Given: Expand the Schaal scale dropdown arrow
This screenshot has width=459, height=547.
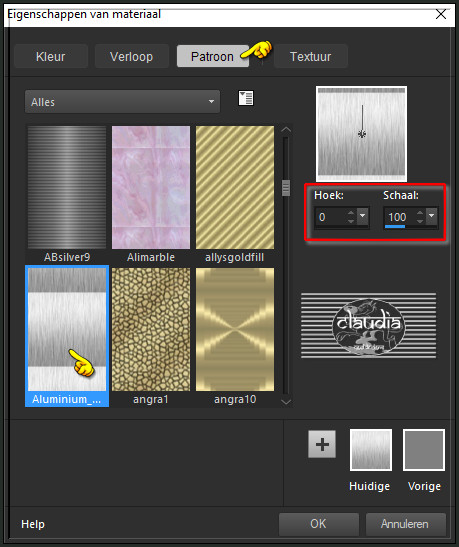Looking at the screenshot, I should click(x=431, y=217).
